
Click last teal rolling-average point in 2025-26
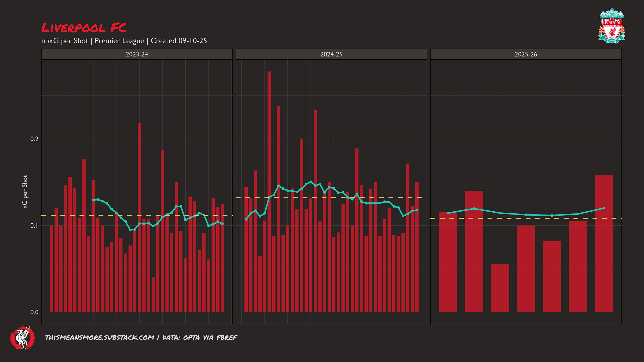coord(604,208)
